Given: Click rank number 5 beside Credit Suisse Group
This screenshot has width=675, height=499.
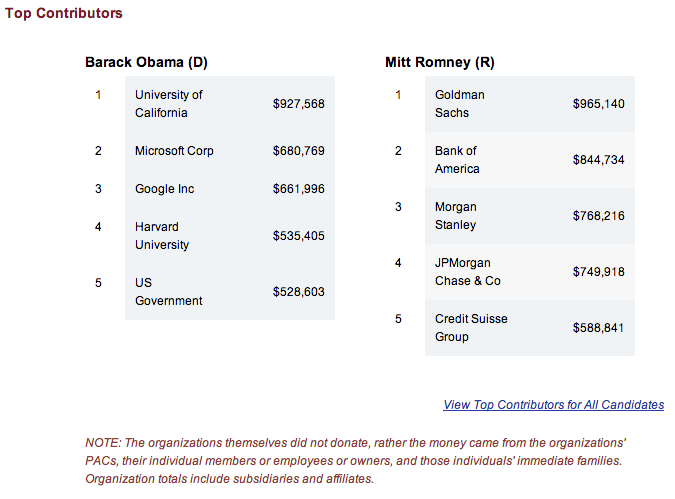Looking at the screenshot, I should tap(398, 319).
